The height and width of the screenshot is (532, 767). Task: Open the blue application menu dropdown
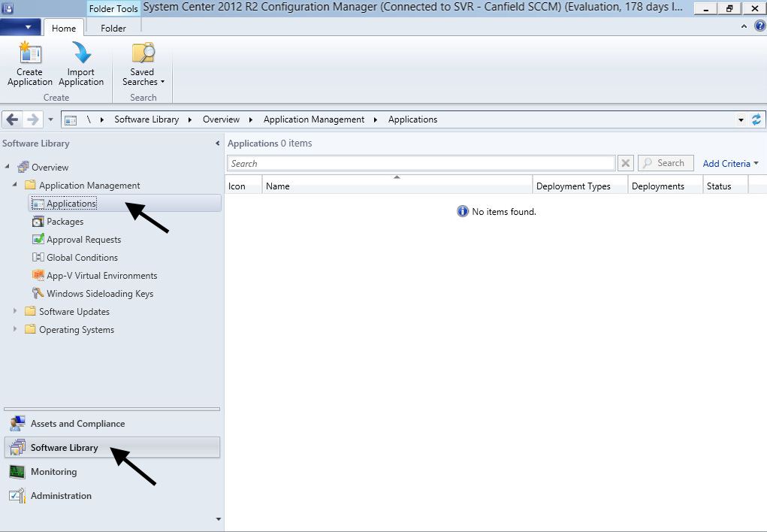click(x=20, y=27)
